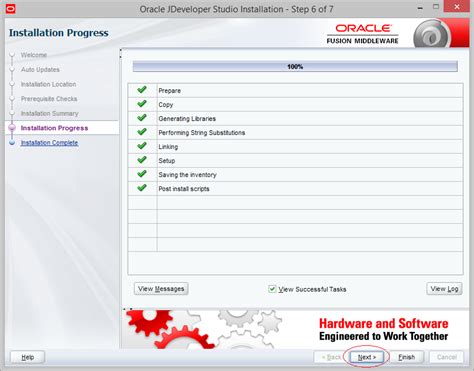Click the Linking task row text
The width and height of the screenshot is (474, 371).
(x=168, y=147)
